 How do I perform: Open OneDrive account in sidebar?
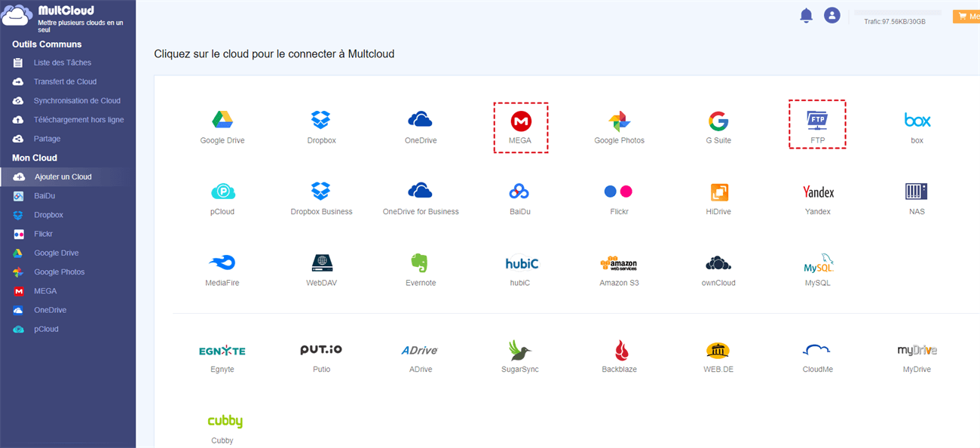[50, 310]
